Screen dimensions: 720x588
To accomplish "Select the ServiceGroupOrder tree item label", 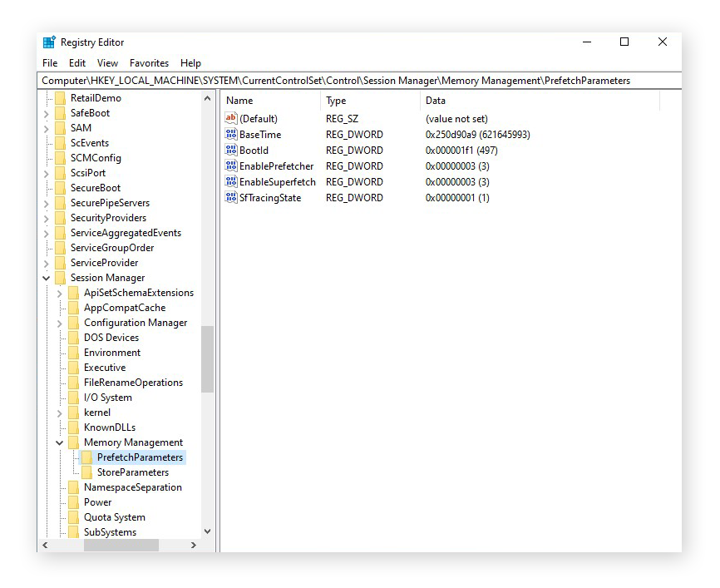I will [x=112, y=248].
